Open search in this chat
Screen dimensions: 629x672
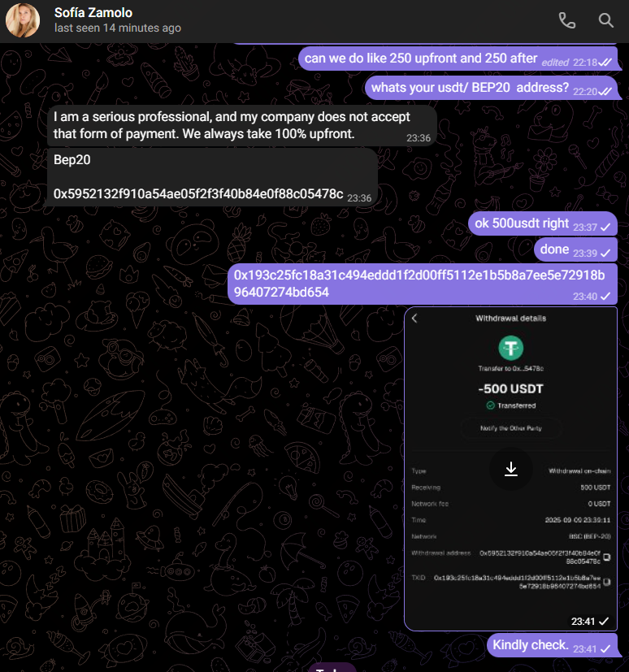click(606, 20)
